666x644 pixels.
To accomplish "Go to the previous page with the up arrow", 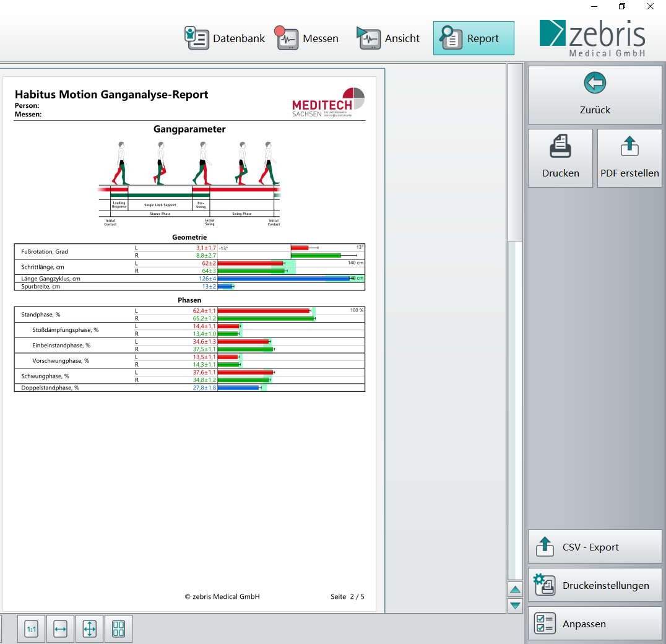I will (515, 590).
